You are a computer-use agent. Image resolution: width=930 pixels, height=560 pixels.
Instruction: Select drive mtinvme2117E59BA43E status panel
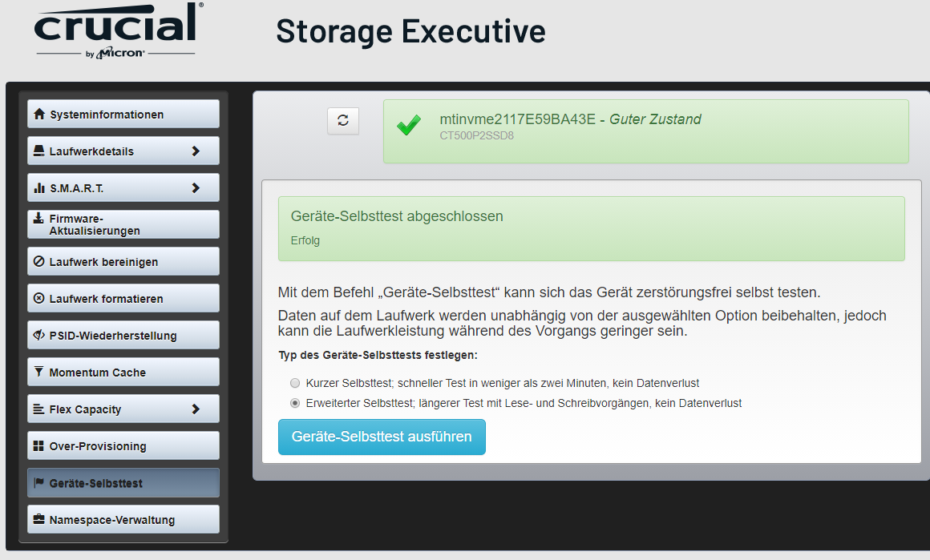pyautogui.click(x=645, y=131)
